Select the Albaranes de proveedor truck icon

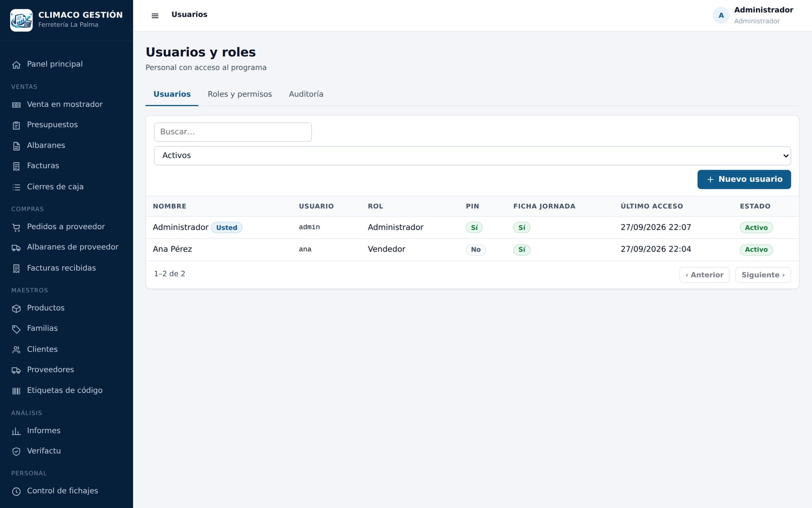tap(16, 247)
